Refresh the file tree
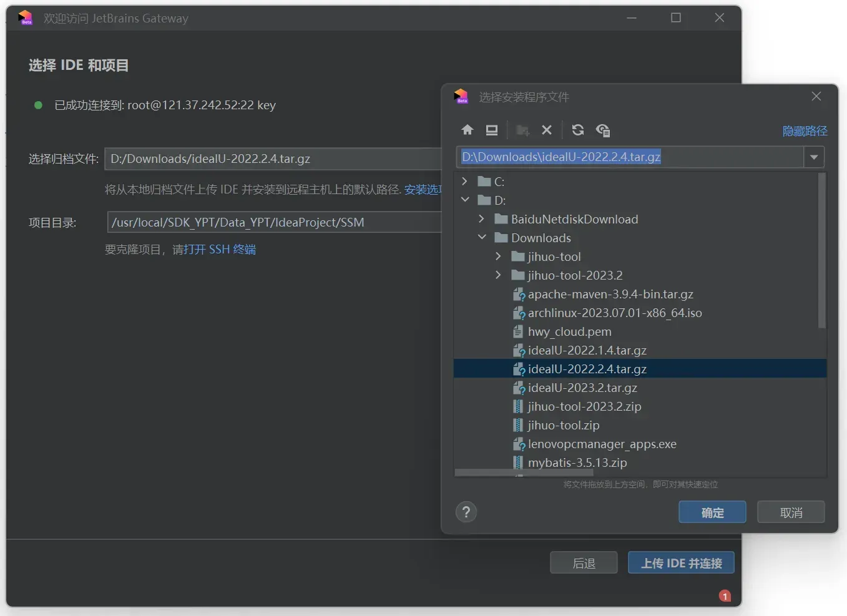The width and height of the screenshot is (847, 616). pyautogui.click(x=578, y=130)
